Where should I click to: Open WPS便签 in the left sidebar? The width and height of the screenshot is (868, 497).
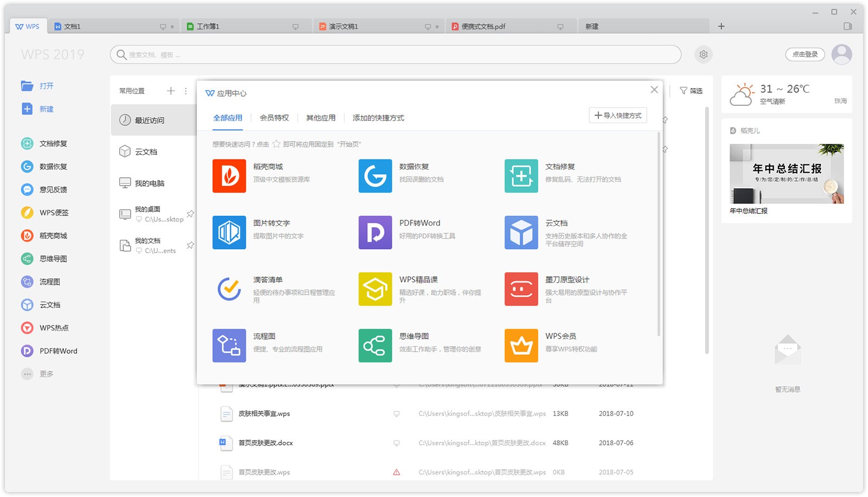coord(45,213)
